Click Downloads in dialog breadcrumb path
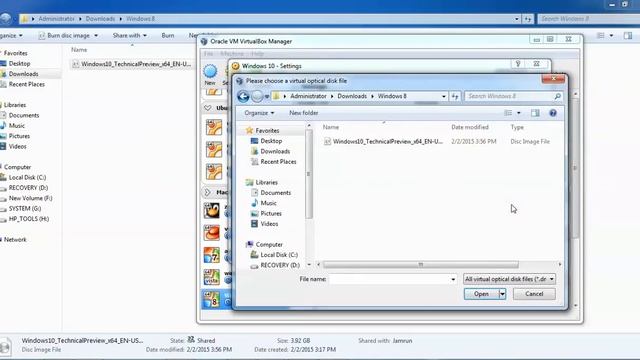The image size is (640, 360). click(352, 96)
